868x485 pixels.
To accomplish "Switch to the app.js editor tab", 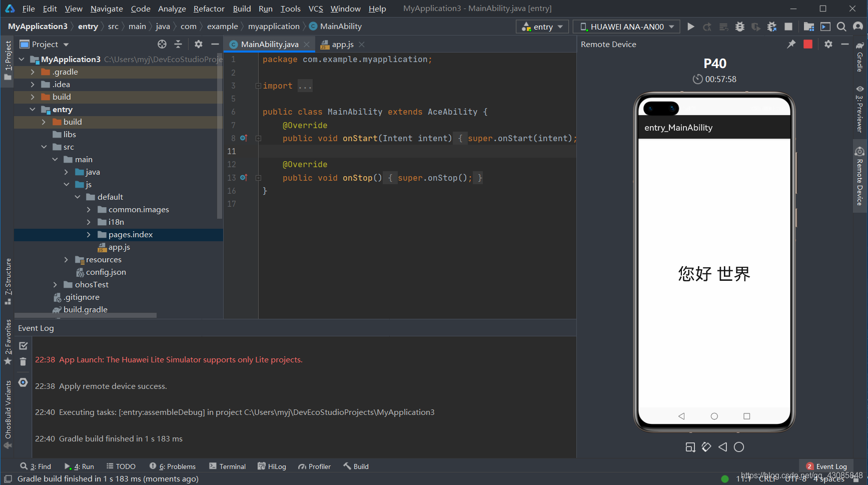I will tap(342, 44).
